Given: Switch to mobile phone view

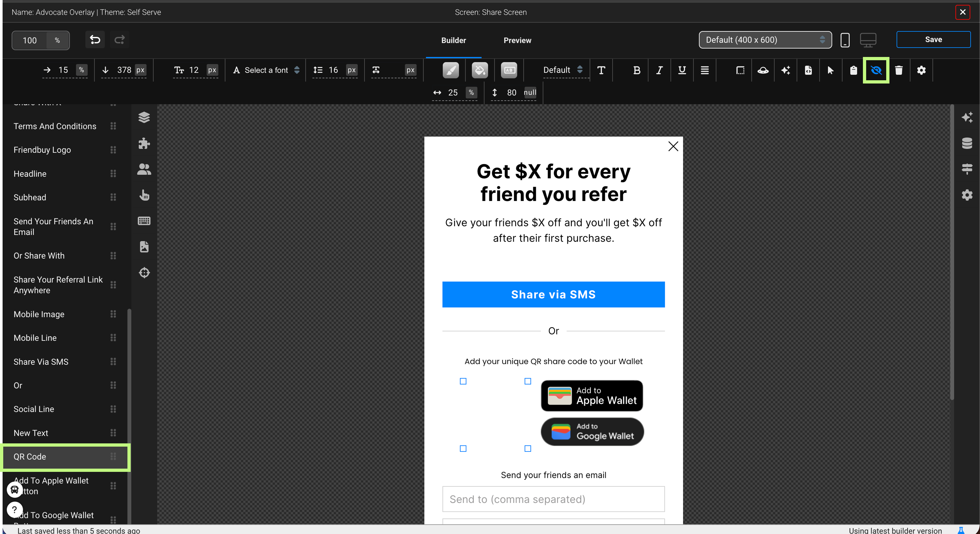Looking at the screenshot, I should point(844,40).
